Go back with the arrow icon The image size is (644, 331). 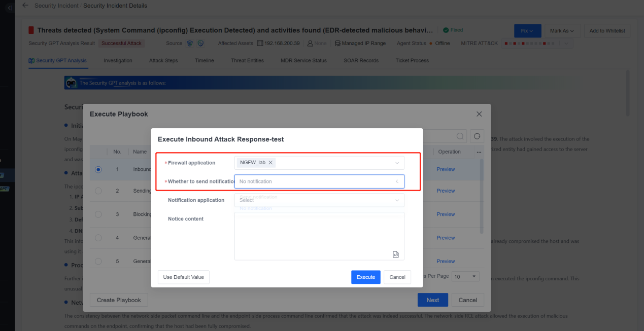(25, 6)
